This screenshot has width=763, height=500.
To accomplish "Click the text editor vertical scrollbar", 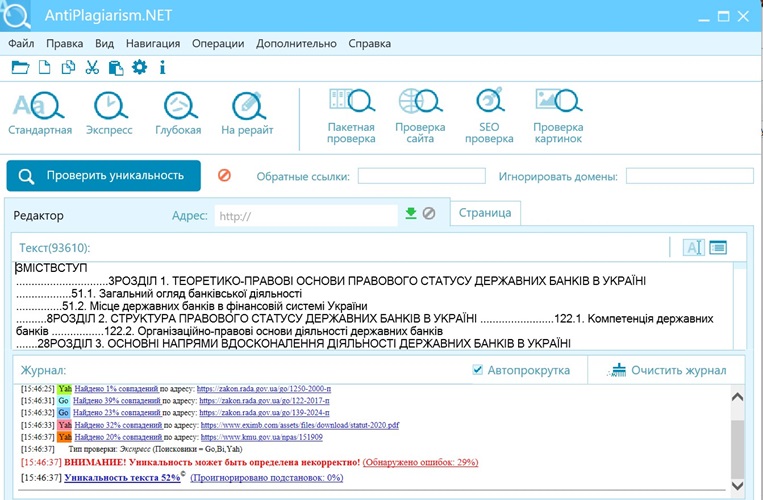I will 740,306.
